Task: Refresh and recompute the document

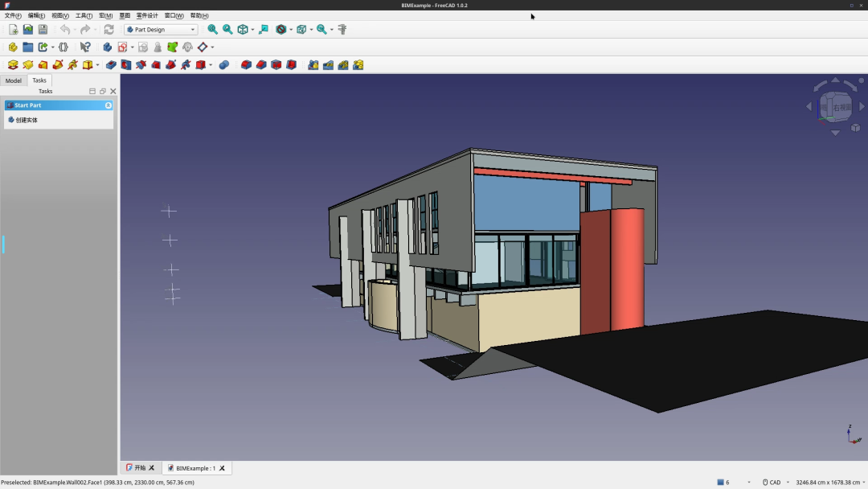Action: (x=108, y=29)
